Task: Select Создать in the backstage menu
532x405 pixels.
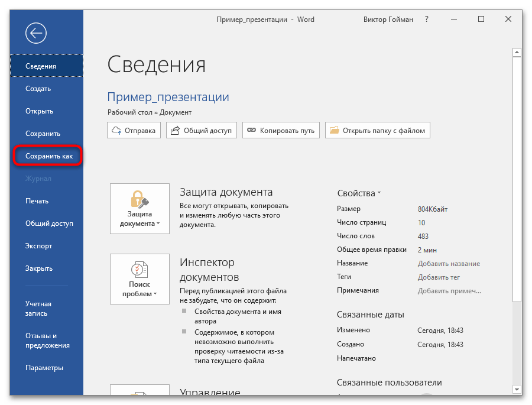Action: pos(47,89)
